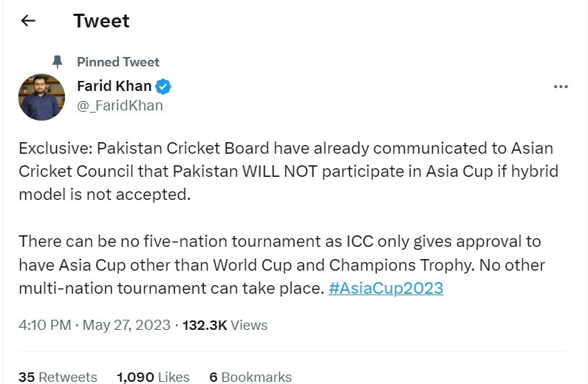Click the 4:10 PM time stamp
This screenshot has height=384, width=588.
[x=44, y=325]
